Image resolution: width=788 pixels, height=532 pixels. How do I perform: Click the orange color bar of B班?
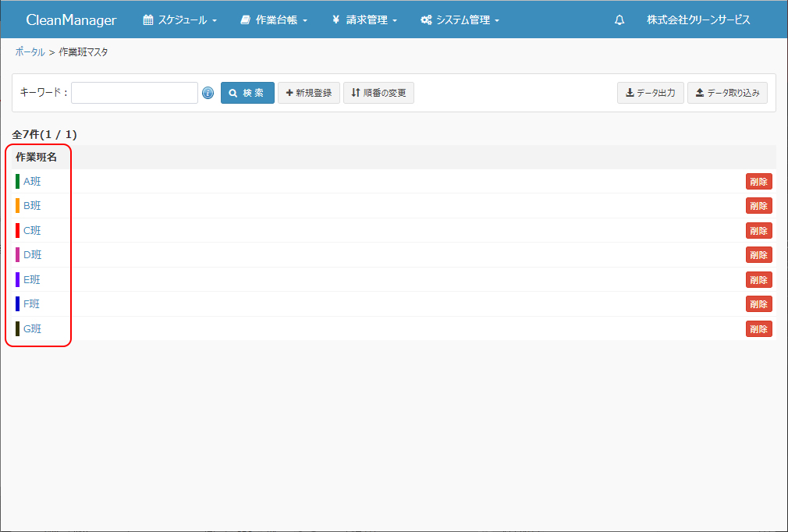point(17,206)
